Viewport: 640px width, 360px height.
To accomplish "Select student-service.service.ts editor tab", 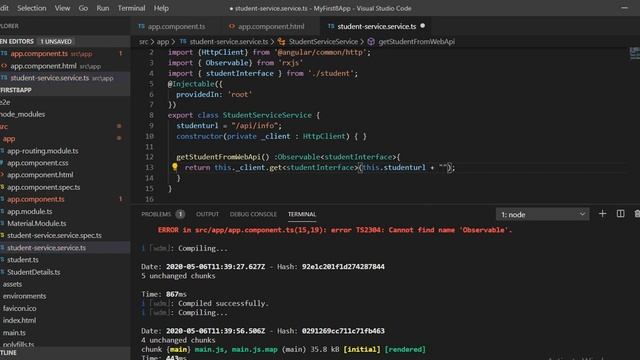I will click(x=376, y=27).
